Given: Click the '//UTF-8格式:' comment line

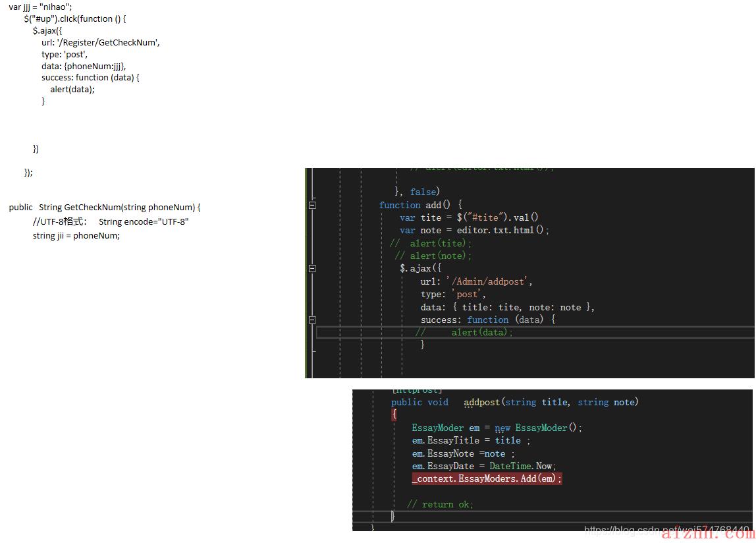Looking at the screenshot, I should (x=111, y=221).
